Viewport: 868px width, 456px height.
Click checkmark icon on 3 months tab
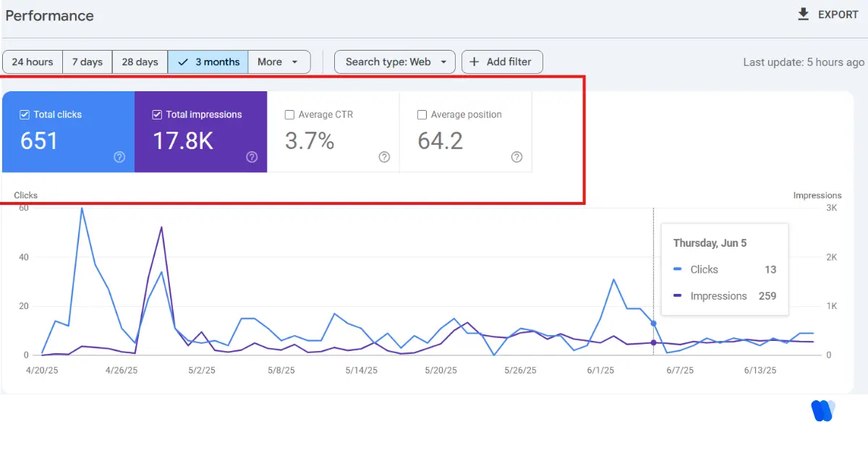click(183, 62)
